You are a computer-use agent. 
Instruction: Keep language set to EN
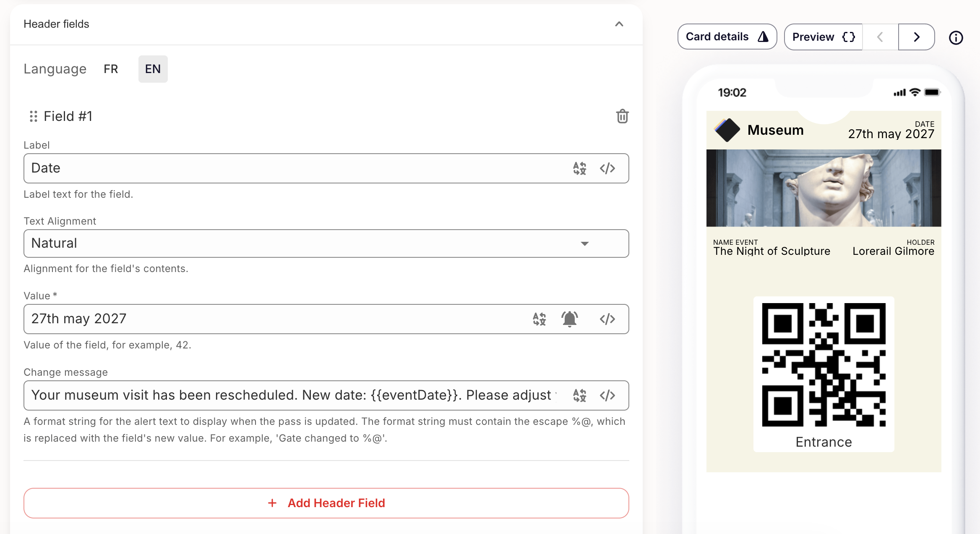pos(153,69)
